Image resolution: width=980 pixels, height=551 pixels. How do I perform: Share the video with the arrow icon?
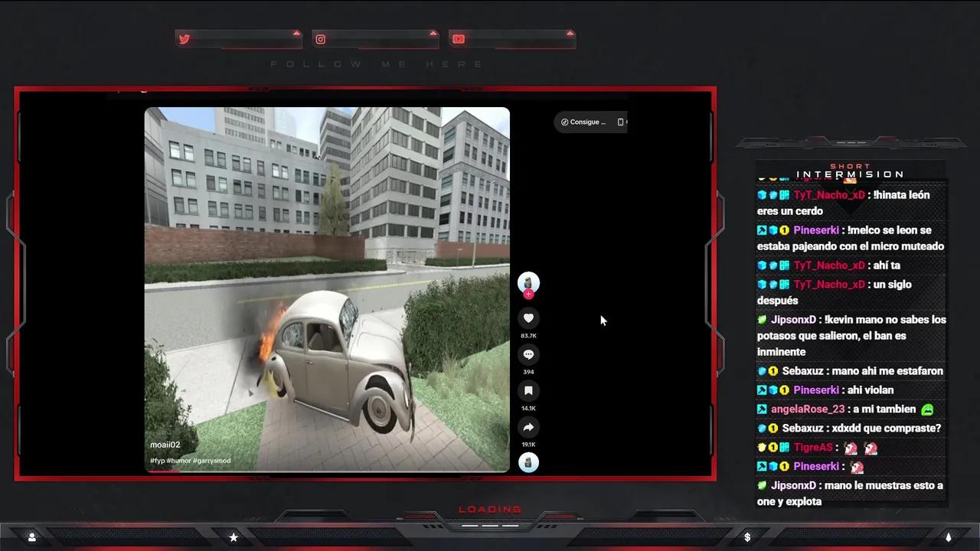tap(528, 427)
